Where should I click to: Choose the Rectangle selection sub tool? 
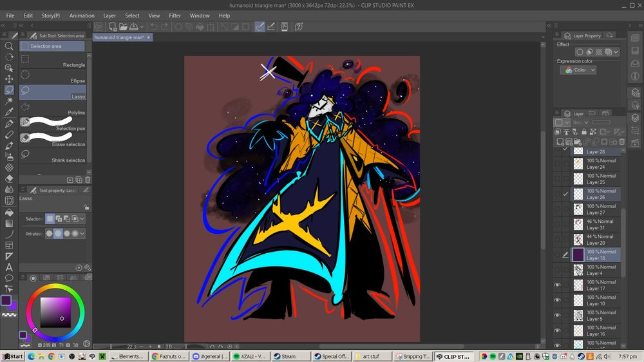pyautogui.click(x=53, y=61)
